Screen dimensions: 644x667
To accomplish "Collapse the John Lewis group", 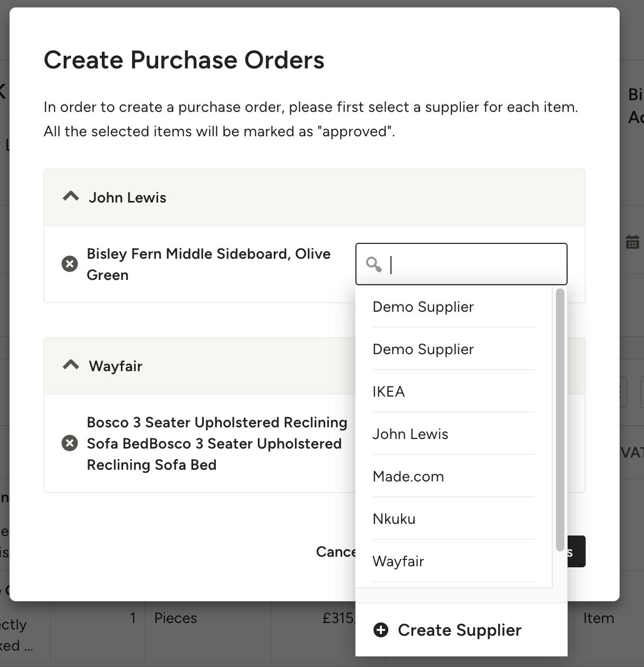I will click(x=71, y=196).
